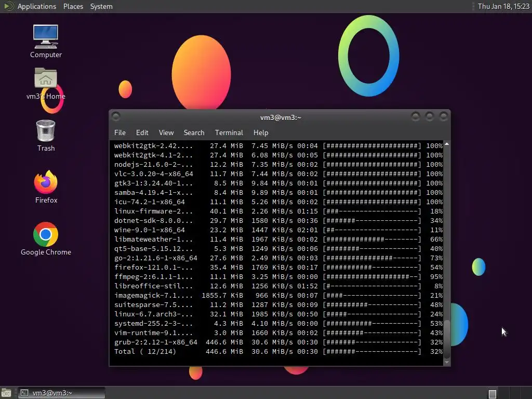Click the vm3@vm3:~ taskbar button
Viewport: 532px width, 399px height.
(61, 393)
